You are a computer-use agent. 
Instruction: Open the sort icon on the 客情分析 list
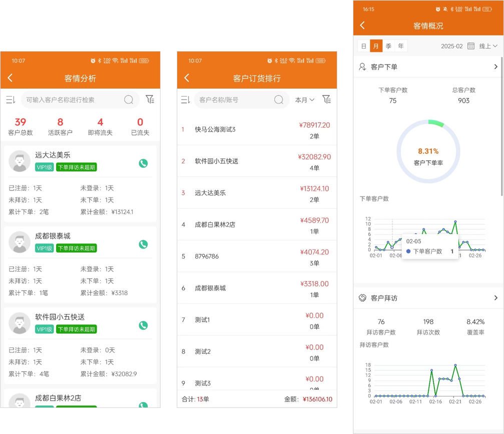[11, 99]
